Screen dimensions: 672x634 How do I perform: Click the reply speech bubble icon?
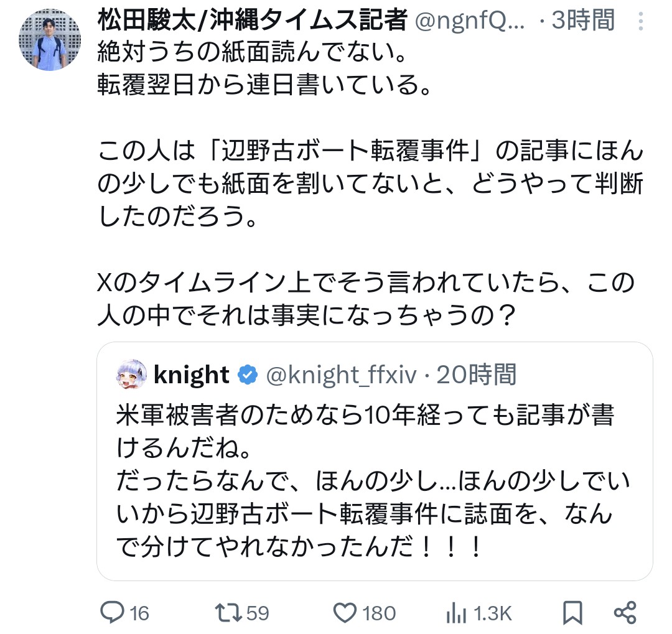tap(113, 613)
